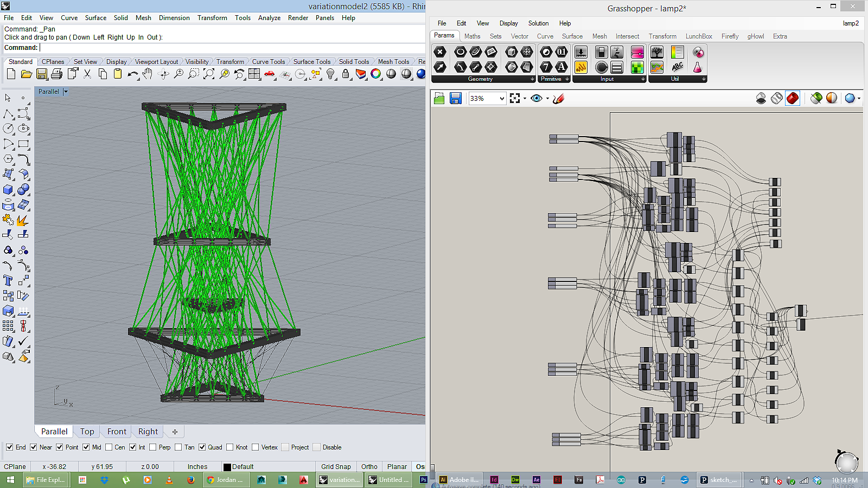868x488 pixels.
Task: Click the light bulb Hide Objects icon
Action: pos(330,74)
